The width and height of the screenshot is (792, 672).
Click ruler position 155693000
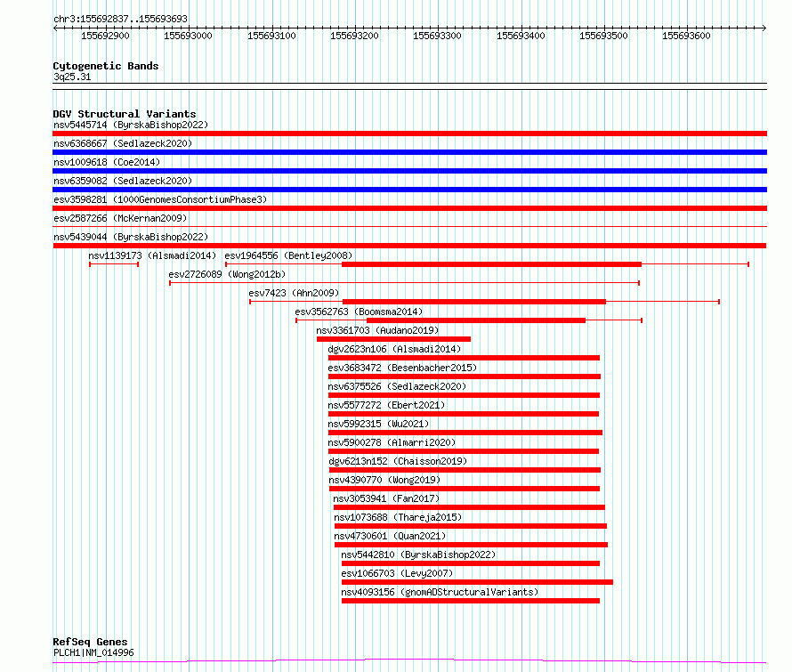click(x=188, y=36)
